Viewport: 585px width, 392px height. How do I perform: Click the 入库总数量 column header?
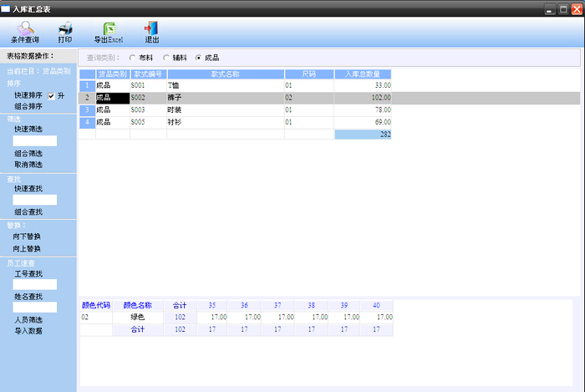coord(363,74)
